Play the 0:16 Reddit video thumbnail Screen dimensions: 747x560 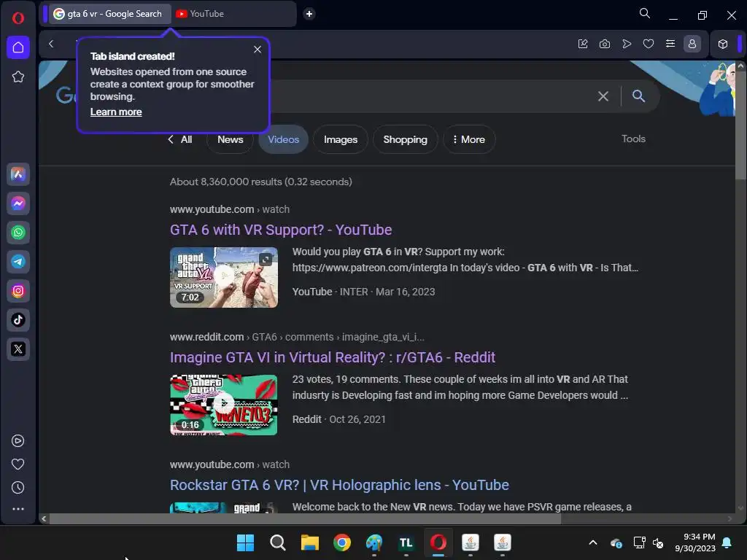[x=224, y=405]
